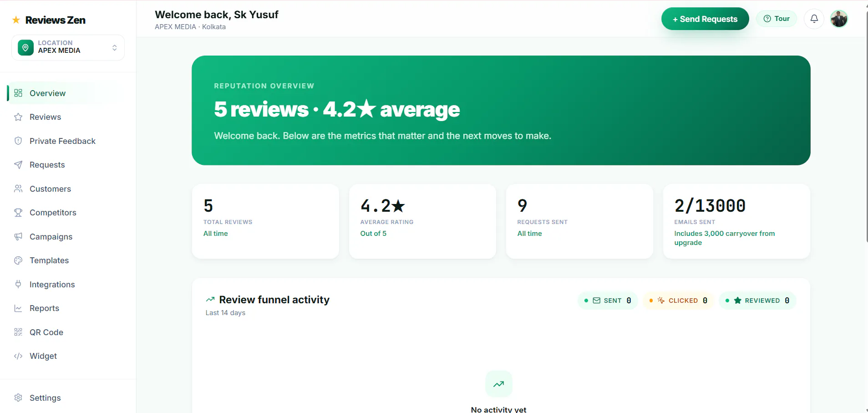This screenshot has height=413, width=868.
Task: Click the 4.2★ Average Rating card
Action: 422,221
